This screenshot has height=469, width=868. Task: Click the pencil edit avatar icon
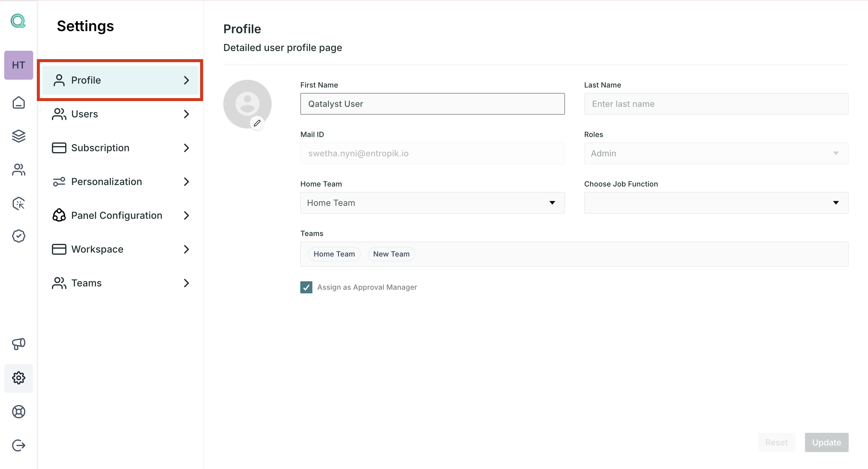click(257, 123)
